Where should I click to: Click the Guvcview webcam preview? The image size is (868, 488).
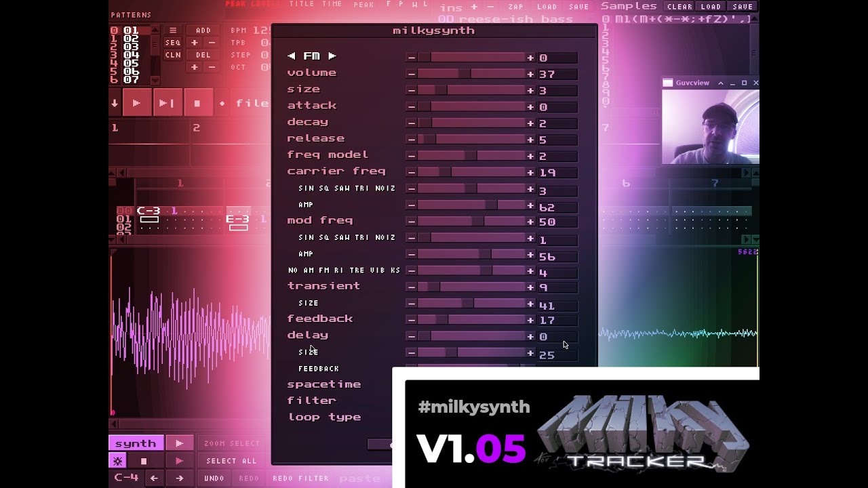[x=711, y=127]
